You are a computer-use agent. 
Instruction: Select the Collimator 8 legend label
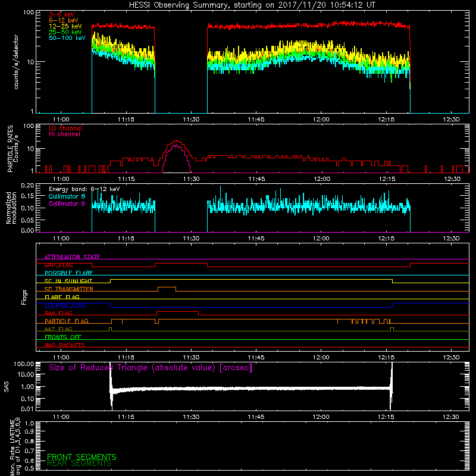(x=67, y=196)
